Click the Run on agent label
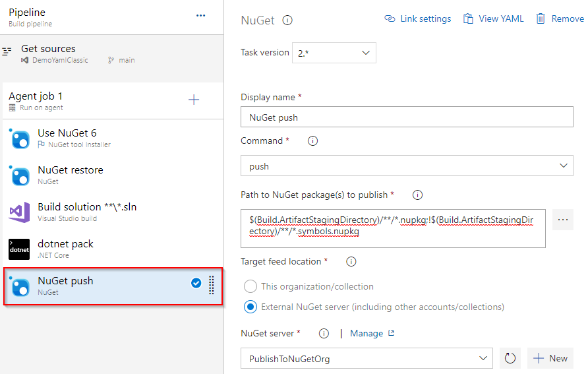Viewport: 588px width, 374px height. 42,108
